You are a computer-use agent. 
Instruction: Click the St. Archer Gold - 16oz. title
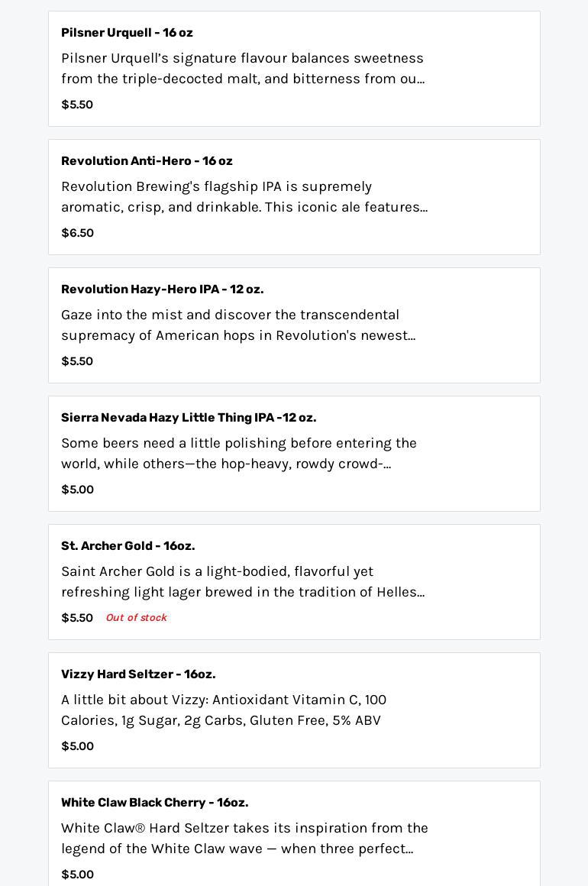pos(128,546)
